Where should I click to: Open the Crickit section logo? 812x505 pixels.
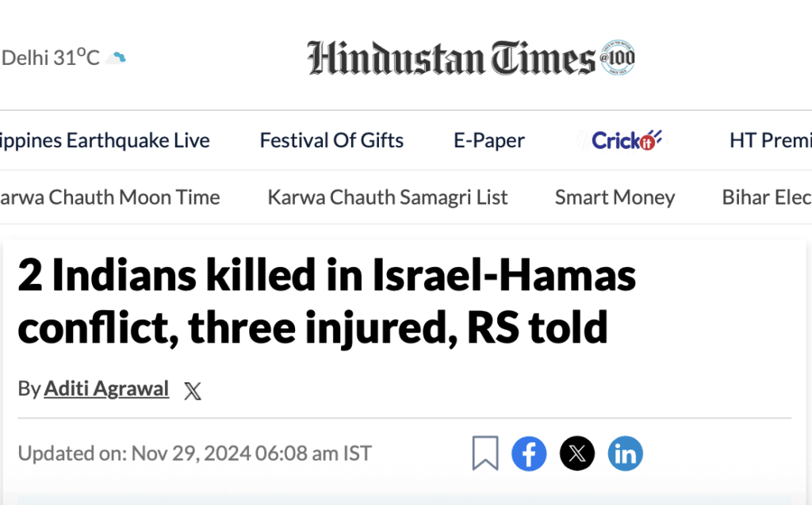click(626, 140)
